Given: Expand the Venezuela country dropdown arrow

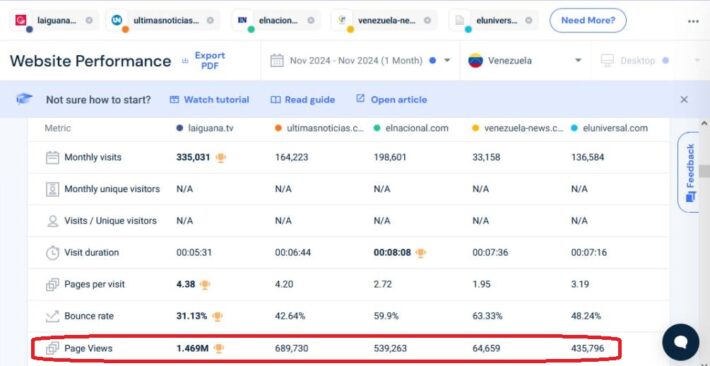Looking at the screenshot, I should coord(578,60).
